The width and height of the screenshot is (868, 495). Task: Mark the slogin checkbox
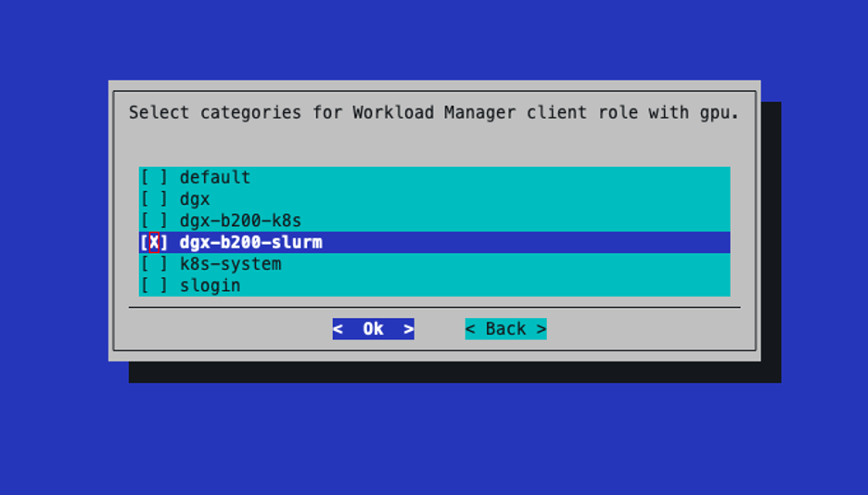(x=154, y=286)
